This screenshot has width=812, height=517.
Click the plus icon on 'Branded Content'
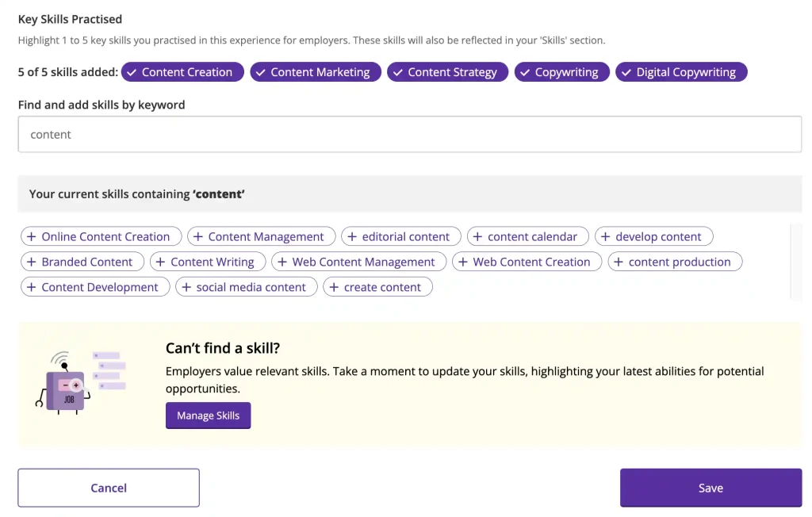[29, 261]
